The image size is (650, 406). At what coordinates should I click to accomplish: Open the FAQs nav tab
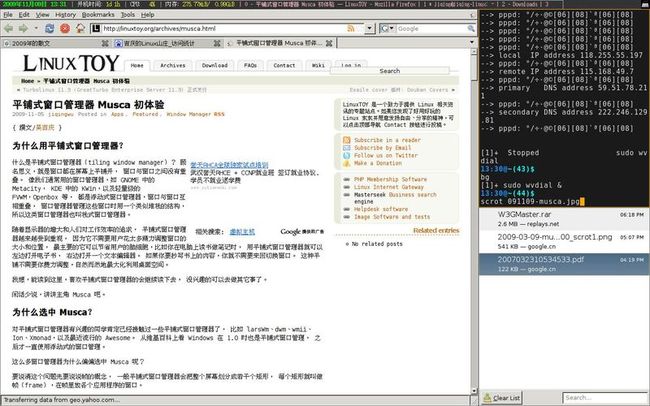[250, 66]
